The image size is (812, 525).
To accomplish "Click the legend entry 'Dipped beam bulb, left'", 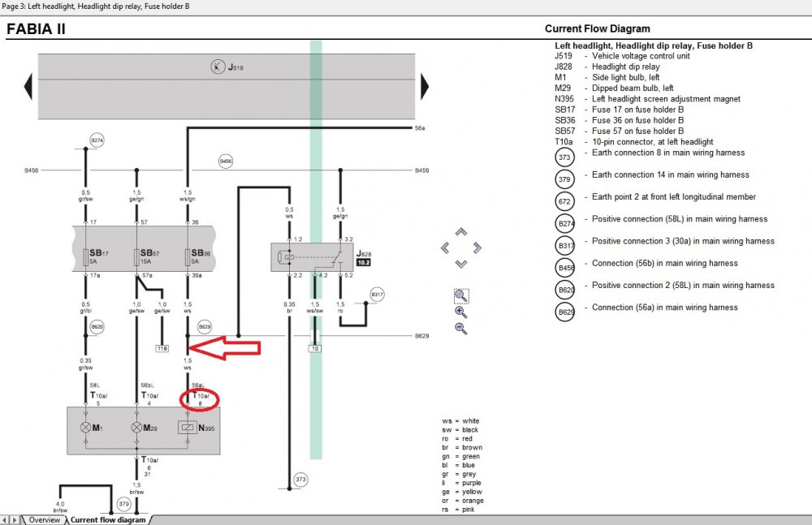I will (633, 88).
